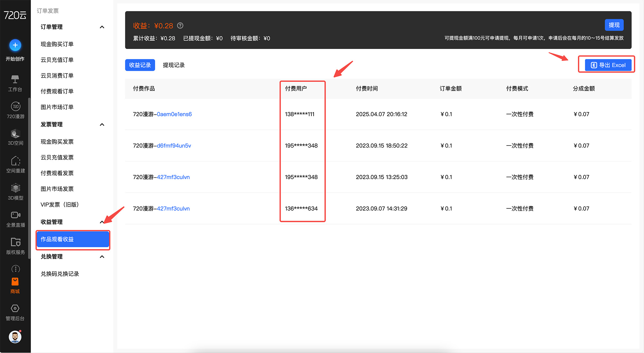Click the 空间重建 sidebar icon
This screenshot has width=644, height=353.
coord(15,161)
